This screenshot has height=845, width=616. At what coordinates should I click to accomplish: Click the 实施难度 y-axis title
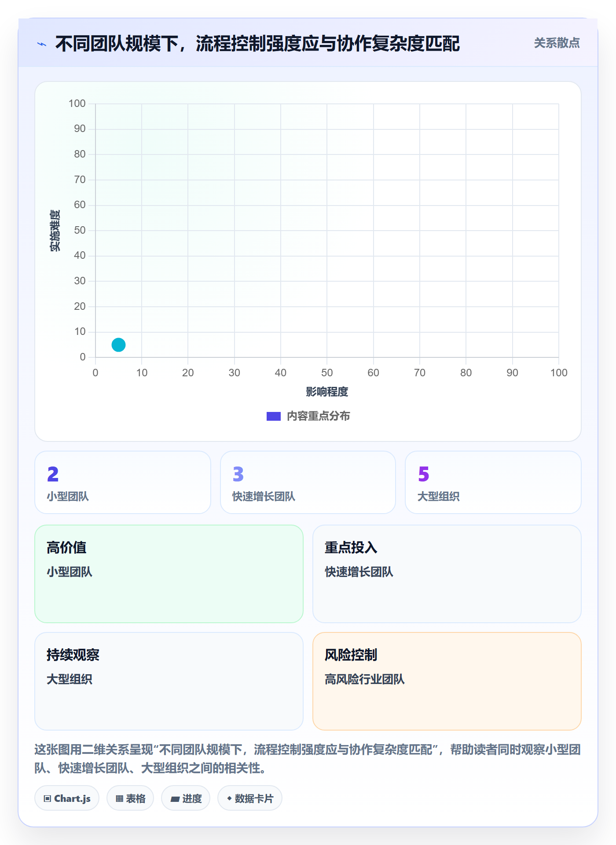[x=55, y=230]
